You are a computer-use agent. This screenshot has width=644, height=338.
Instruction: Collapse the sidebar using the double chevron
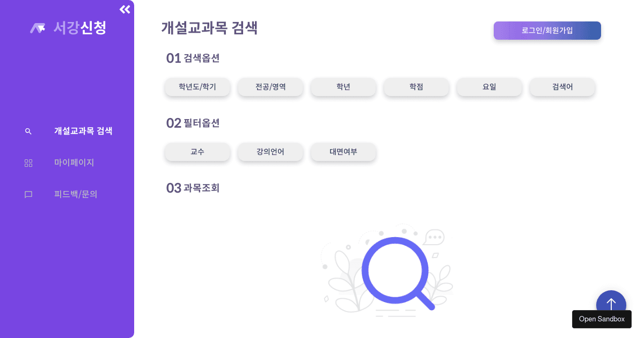tap(125, 9)
